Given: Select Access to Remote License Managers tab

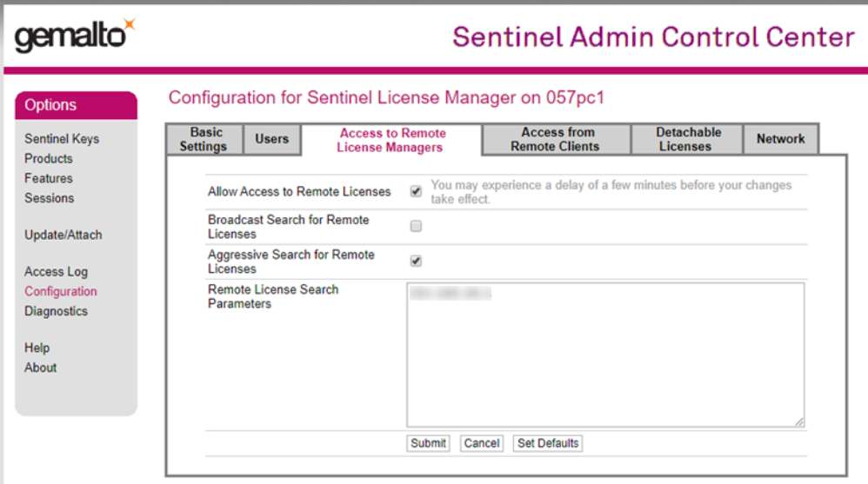Looking at the screenshot, I should pyautogui.click(x=391, y=140).
